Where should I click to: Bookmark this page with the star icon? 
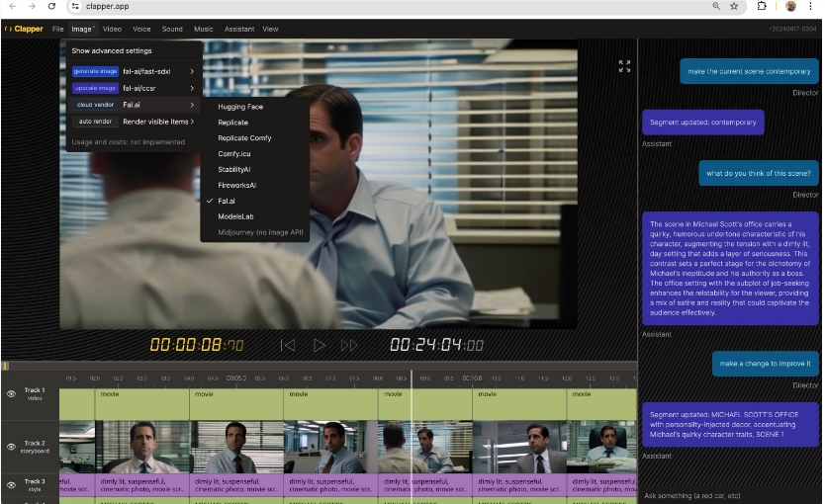pos(734,6)
